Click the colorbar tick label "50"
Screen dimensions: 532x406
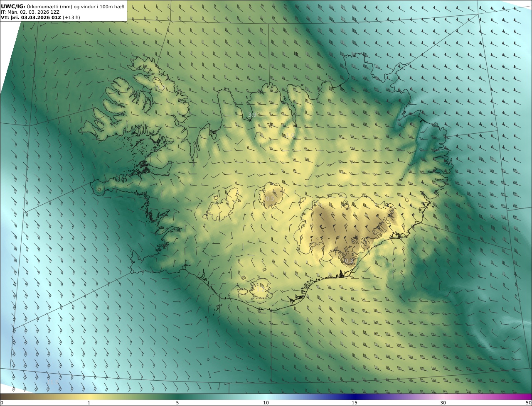pos(529,403)
